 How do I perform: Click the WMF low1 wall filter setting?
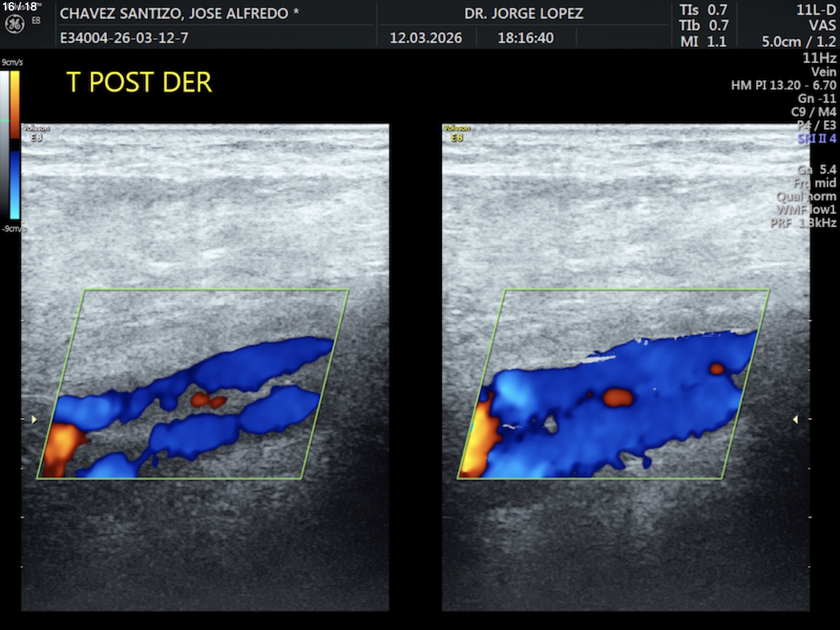[x=806, y=210]
